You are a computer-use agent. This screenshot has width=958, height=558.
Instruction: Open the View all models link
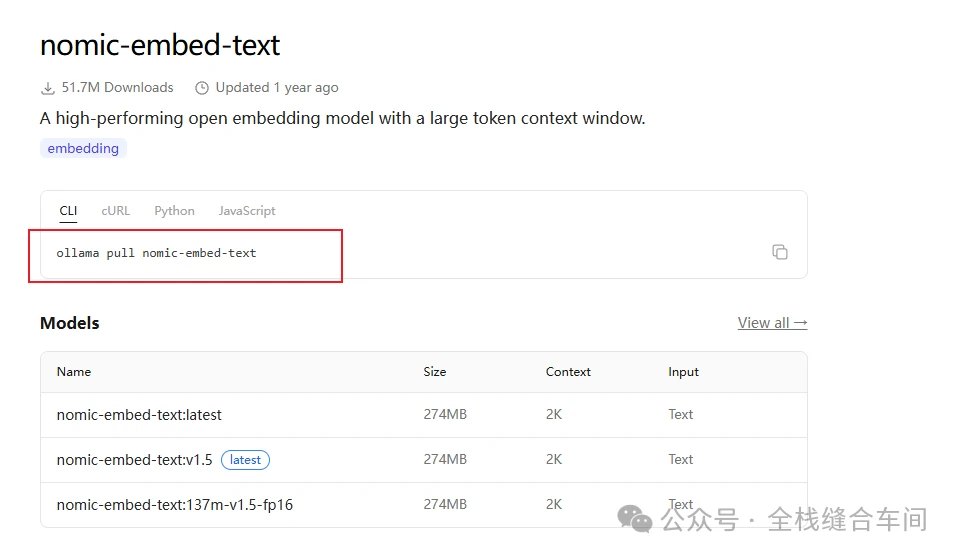click(772, 323)
